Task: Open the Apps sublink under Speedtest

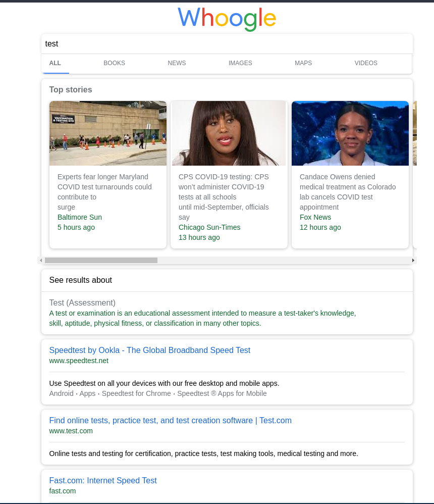Action: [87, 393]
